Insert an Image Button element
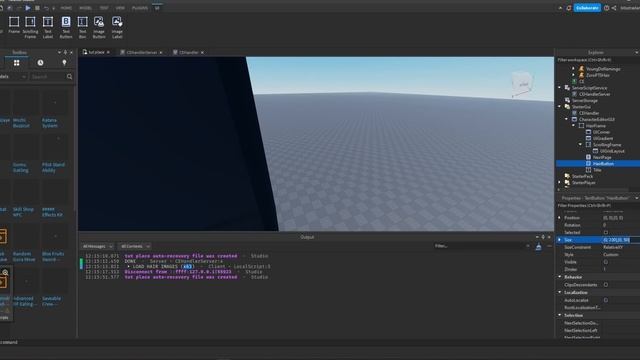 coord(99,27)
